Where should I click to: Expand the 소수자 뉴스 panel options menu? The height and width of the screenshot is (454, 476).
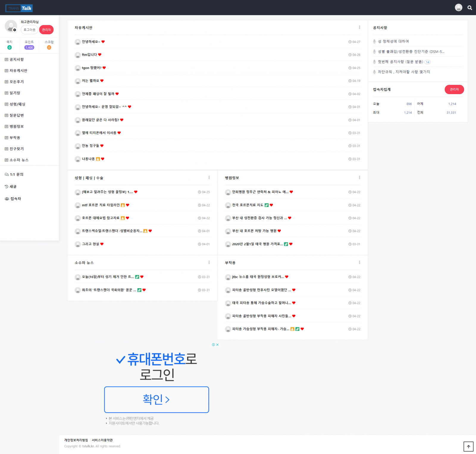209,263
